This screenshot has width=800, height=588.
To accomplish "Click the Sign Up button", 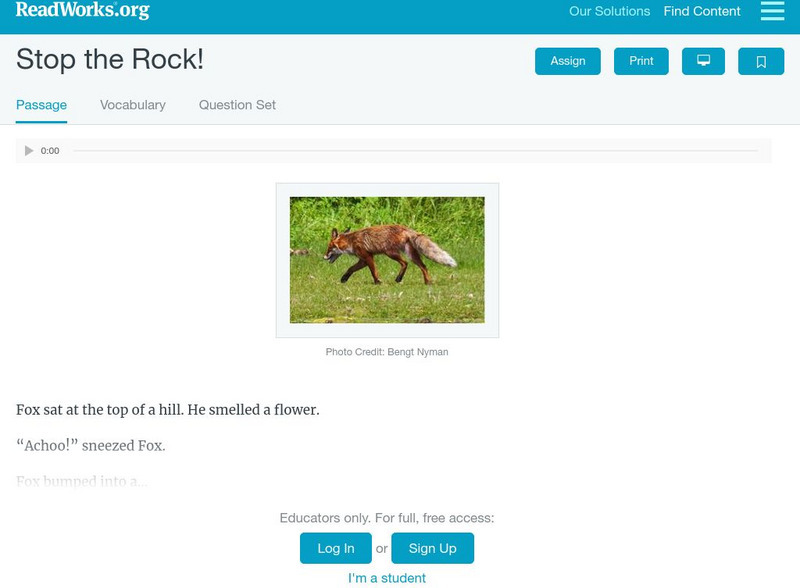I will (x=432, y=548).
